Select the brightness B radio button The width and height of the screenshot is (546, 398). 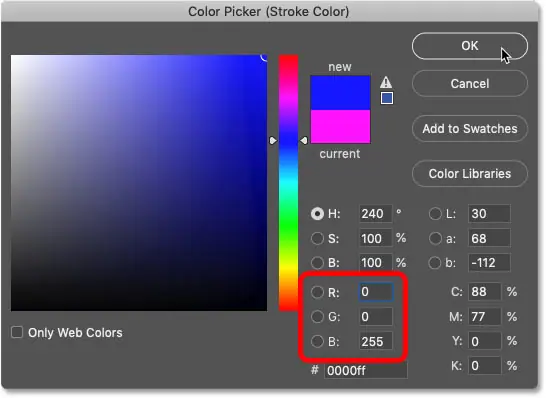(x=317, y=263)
